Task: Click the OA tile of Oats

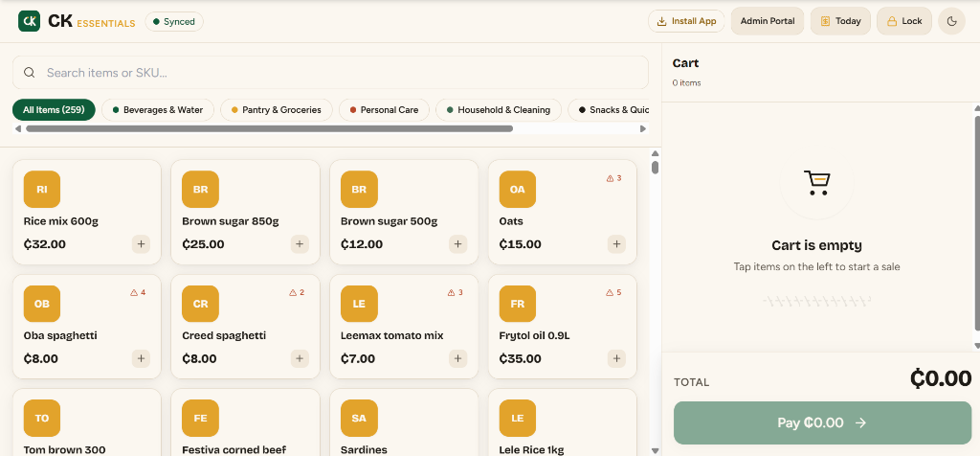Action: coord(518,190)
